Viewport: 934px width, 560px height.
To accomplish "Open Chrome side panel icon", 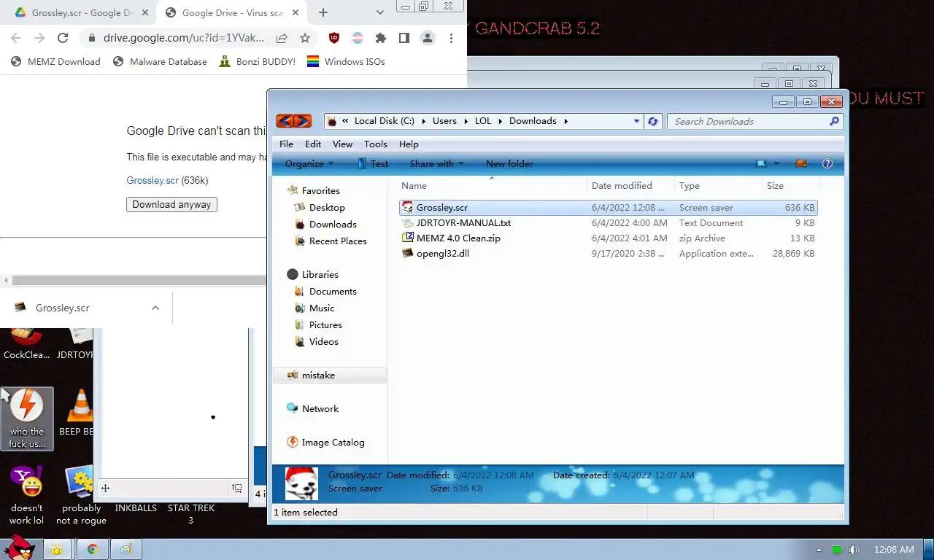I will pos(404,38).
